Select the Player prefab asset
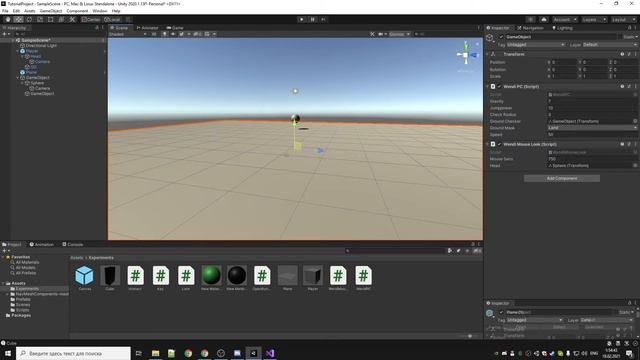The width and height of the screenshot is (640, 360). pos(313,278)
